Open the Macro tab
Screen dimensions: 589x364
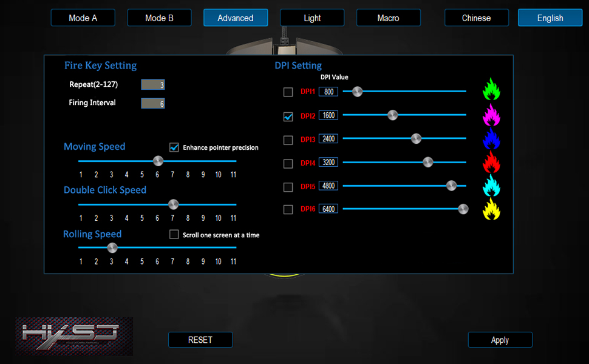pyautogui.click(x=389, y=18)
